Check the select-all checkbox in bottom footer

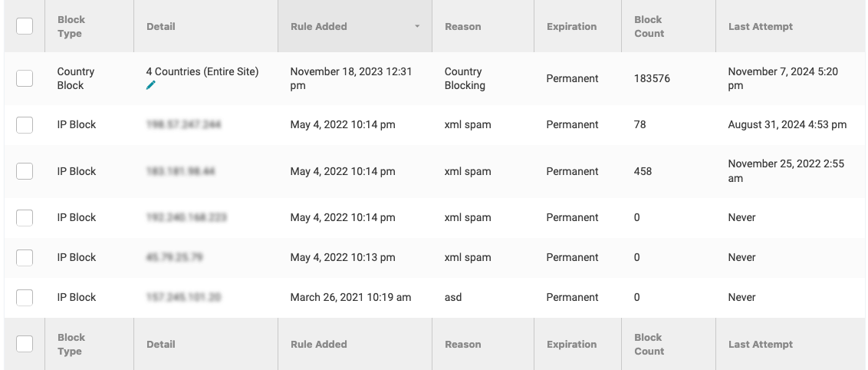point(25,344)
